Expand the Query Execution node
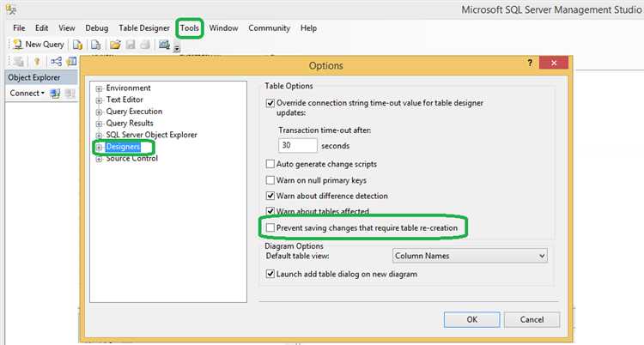Screen dimensions: 644x345 click(x=100, y=112)
